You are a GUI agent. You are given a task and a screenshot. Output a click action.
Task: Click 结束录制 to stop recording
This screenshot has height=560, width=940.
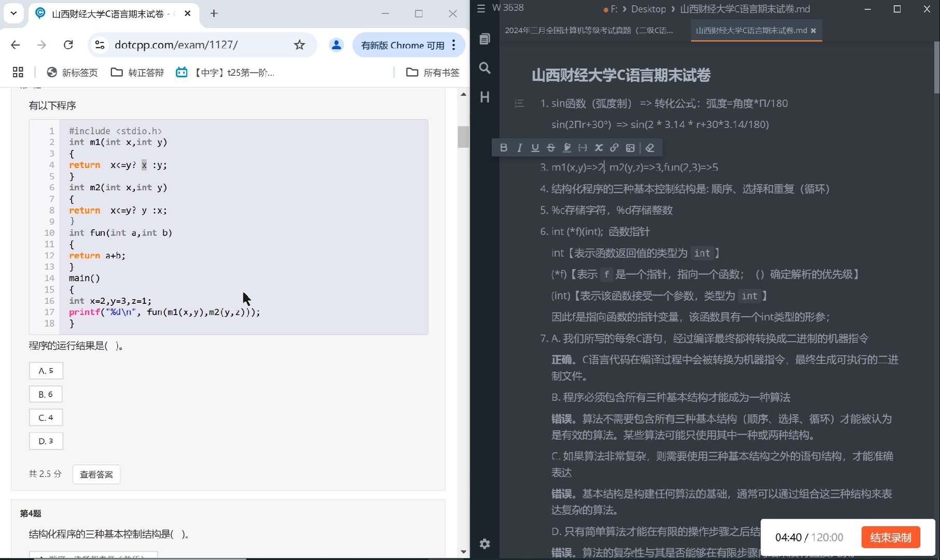pos(890,537)
